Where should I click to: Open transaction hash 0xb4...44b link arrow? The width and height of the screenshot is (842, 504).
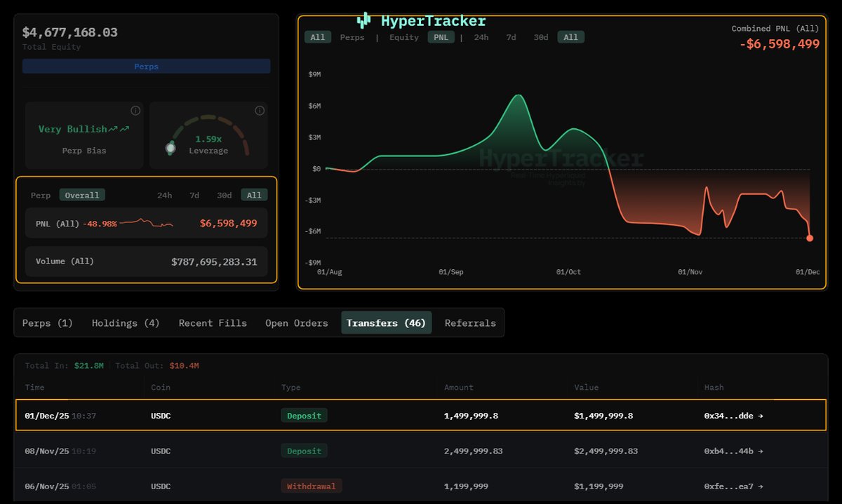pyautogui.click(x=763, y=451)
